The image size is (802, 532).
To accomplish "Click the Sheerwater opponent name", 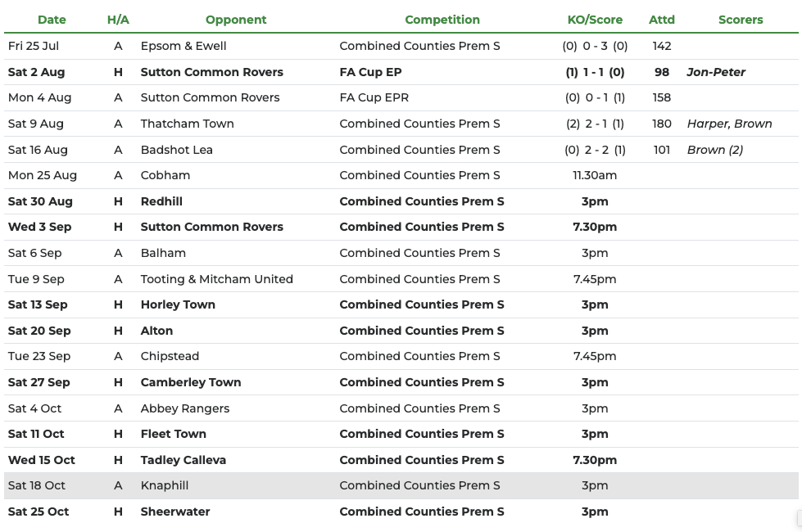I will [x=175, y=512].
